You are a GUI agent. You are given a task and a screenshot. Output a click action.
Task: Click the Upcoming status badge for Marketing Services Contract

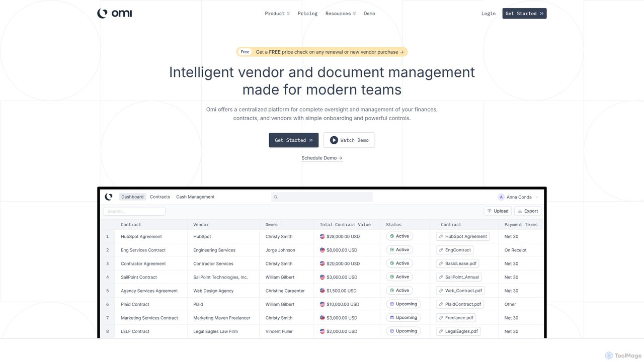[404, 318]
